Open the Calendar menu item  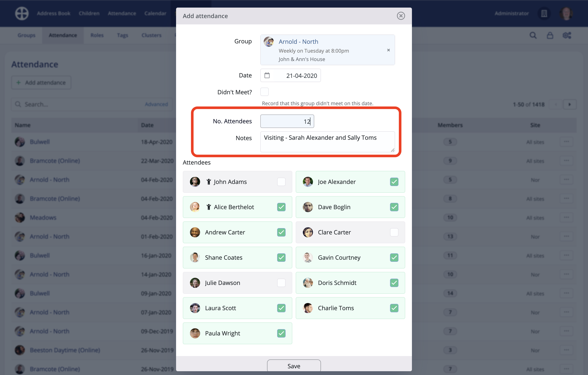tap(155, 13)
